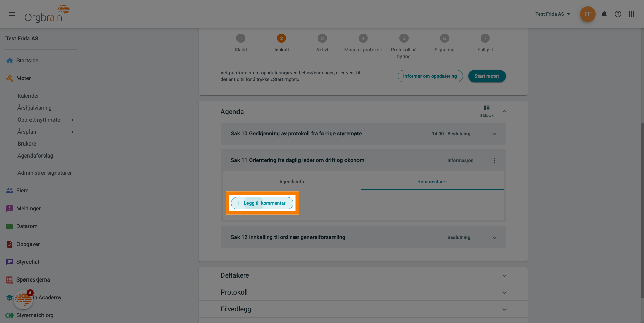Select step 1 Kladd circle
This screenshot has height=323, width=644.
pos(241,38)
